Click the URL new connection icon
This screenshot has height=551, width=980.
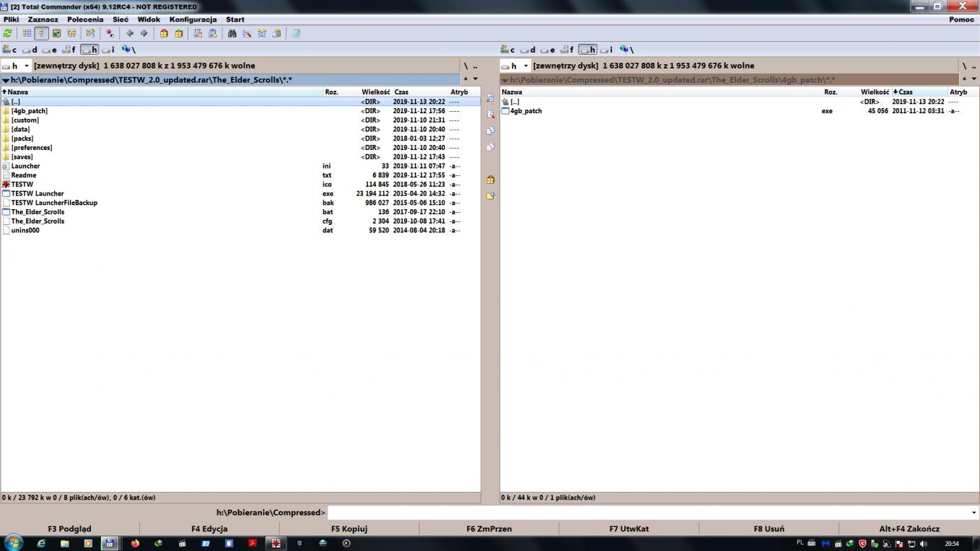[212, 33]
